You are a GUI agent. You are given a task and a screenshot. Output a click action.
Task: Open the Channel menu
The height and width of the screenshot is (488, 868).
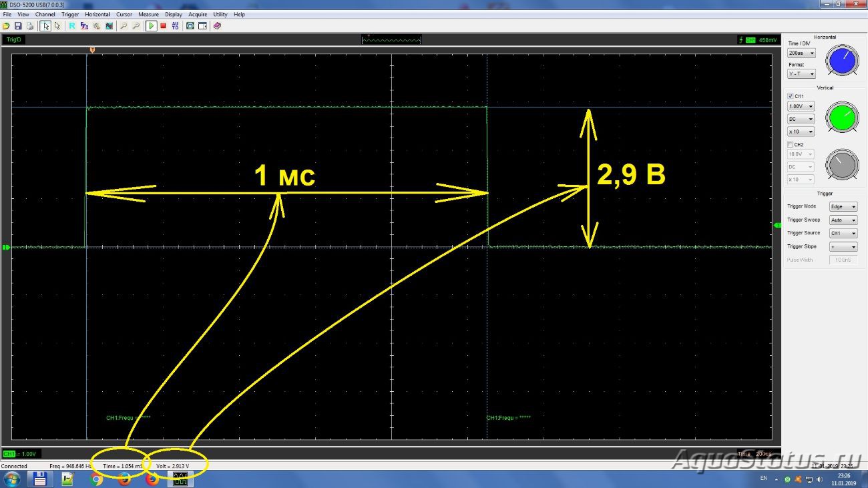click(x=45, y=14)
